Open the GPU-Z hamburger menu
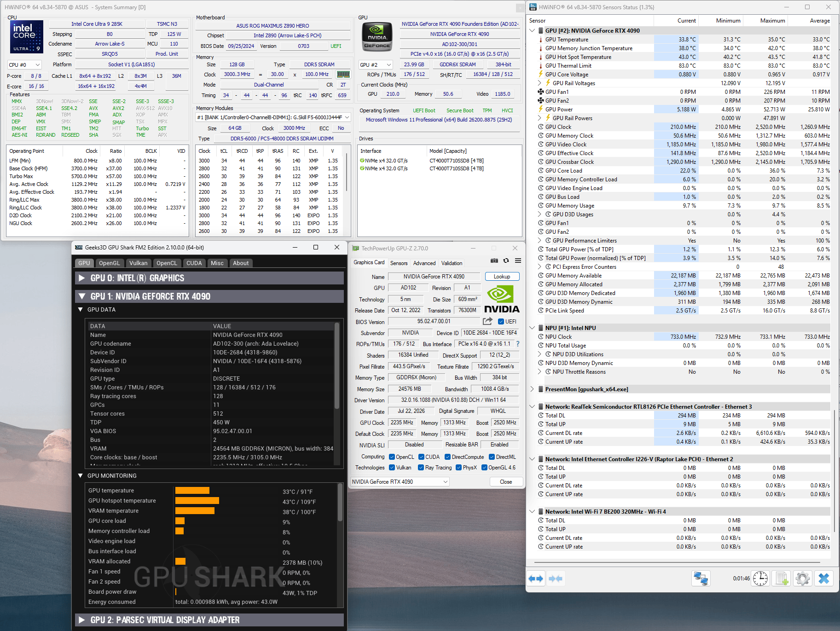This screenshot has width=840, height=631. coord(518,261)
